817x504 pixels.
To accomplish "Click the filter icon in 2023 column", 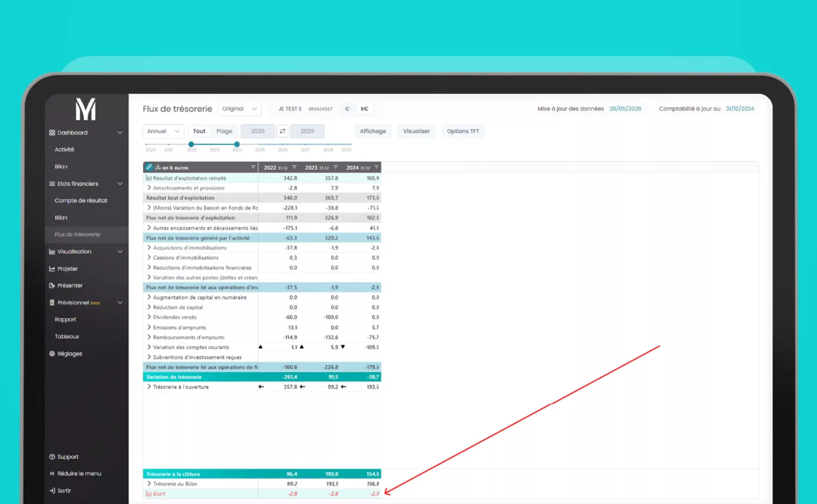I will point(335,167).
